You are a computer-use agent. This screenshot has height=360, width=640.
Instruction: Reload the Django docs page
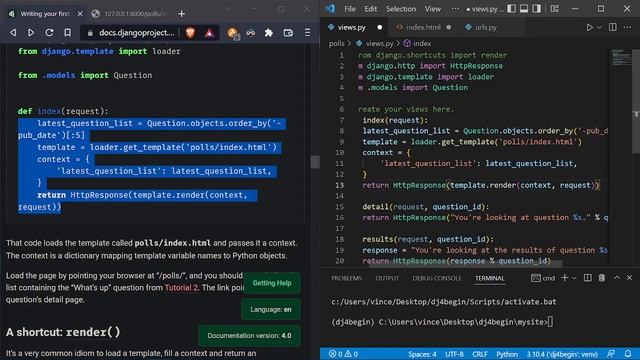point(49,33)
